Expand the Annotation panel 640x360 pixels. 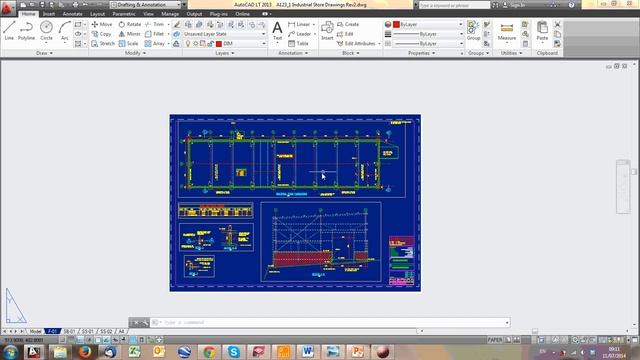click(x=293, y=53)
